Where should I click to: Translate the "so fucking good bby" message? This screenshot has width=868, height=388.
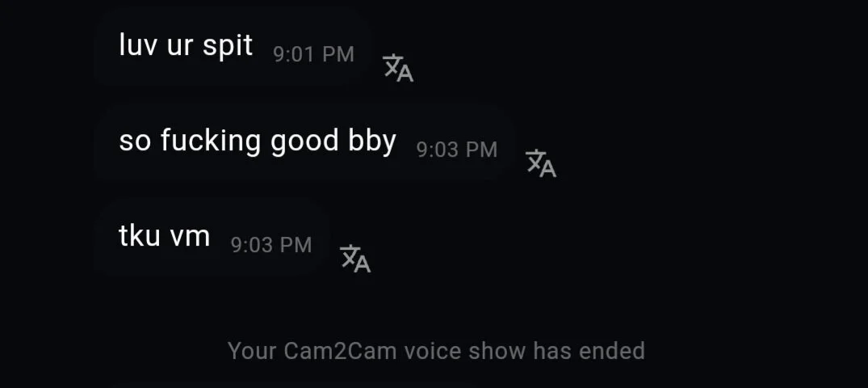(x=541, y=163)
